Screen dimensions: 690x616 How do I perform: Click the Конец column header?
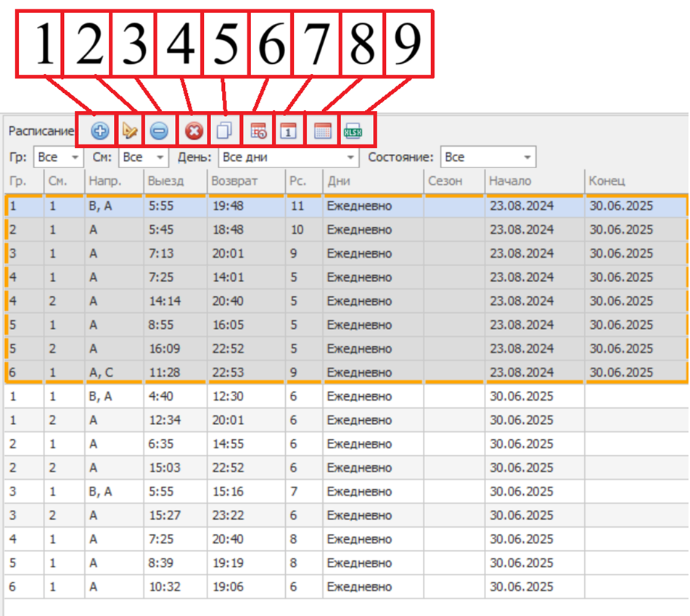[636, 181]
